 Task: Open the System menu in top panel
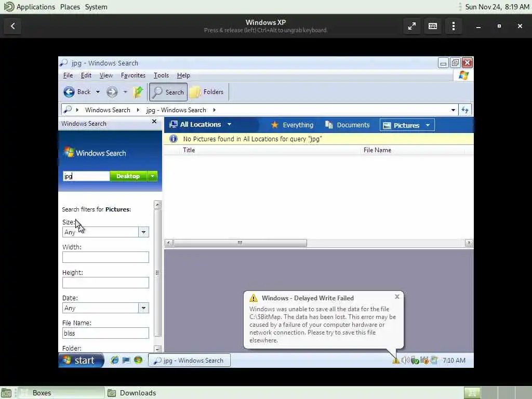(x=96, y=7)
